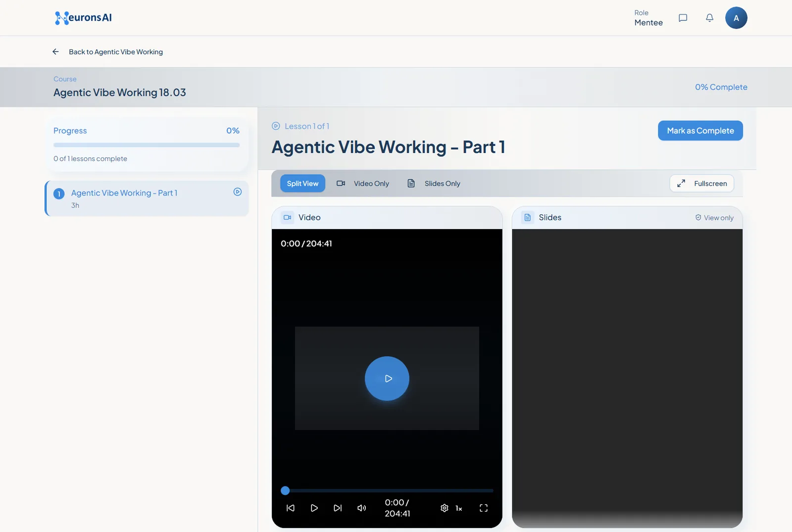Click the "0:00 / 204:41" overlay timestamp at the top of the video

306,243
